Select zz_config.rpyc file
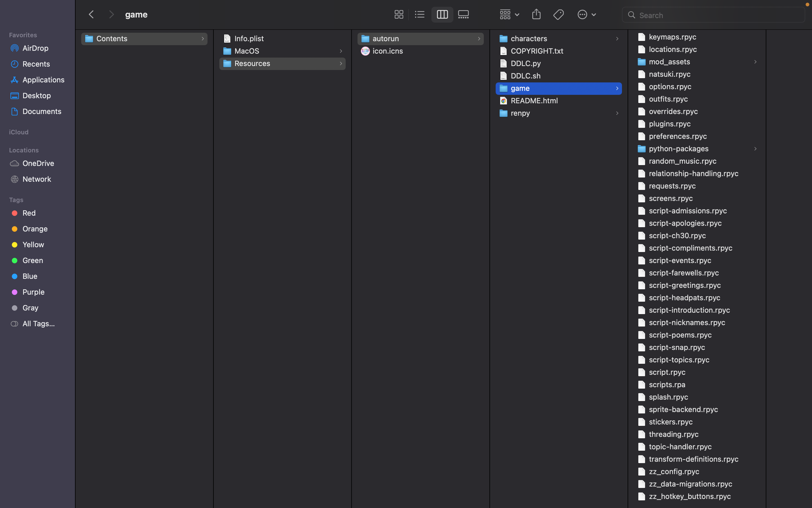 point(697,472)
